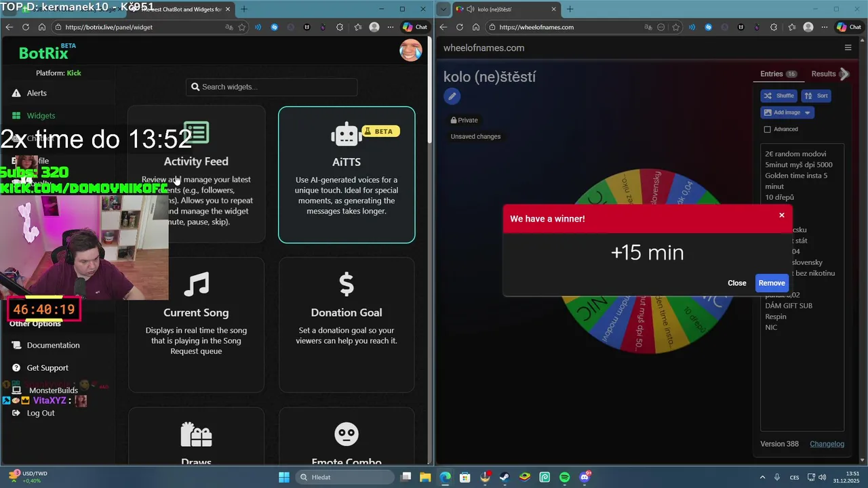Open Widgets in BotRix sidebar
Viewport: 868px width, 488px height.
tap(41, 116)
